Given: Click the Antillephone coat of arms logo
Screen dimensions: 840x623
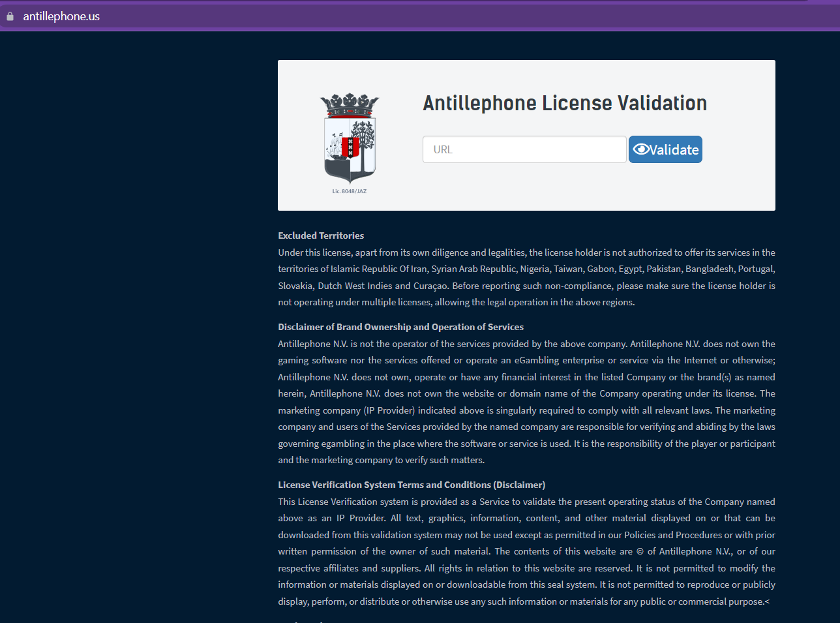Looking at the screenshot, I should coord(350,138).
